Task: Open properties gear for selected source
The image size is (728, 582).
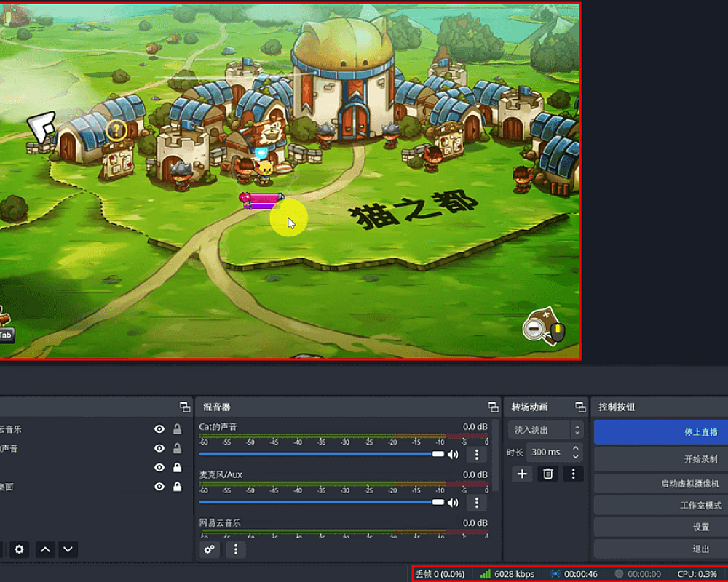Action: pos(20,549)
